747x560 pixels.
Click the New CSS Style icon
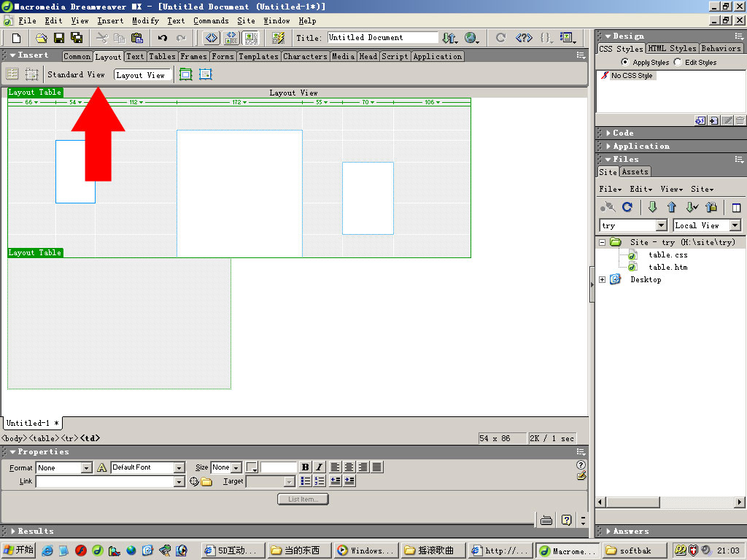pyautogui.click(x=713, y=121)
